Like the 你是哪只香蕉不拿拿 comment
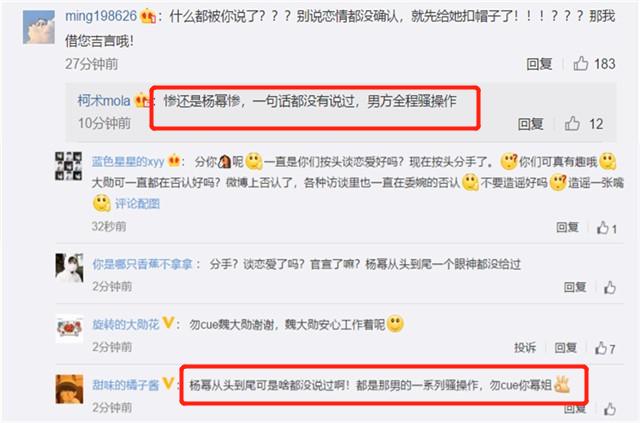The height and width of the screenshot is (423, 640). tap(610, 287)
